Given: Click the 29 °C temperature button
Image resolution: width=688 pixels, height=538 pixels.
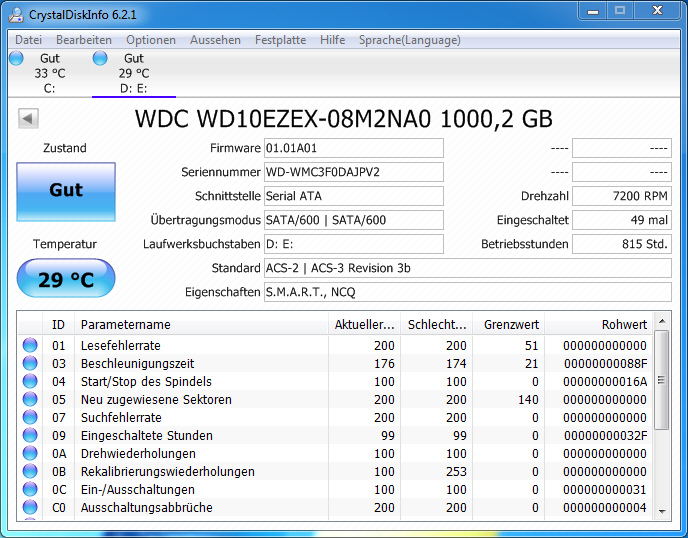Looking at the screenshot, I should coord(66,278).
